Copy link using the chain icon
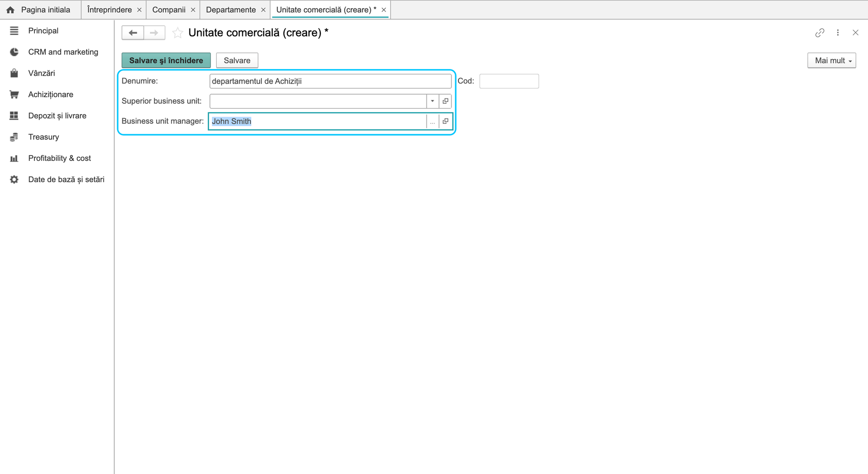 (x=819, y=33)
